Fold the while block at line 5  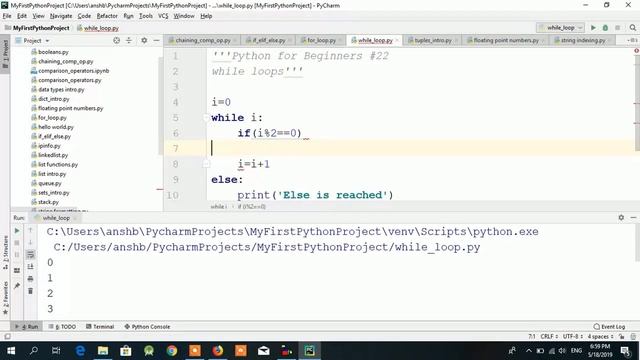tap(206, 118)
